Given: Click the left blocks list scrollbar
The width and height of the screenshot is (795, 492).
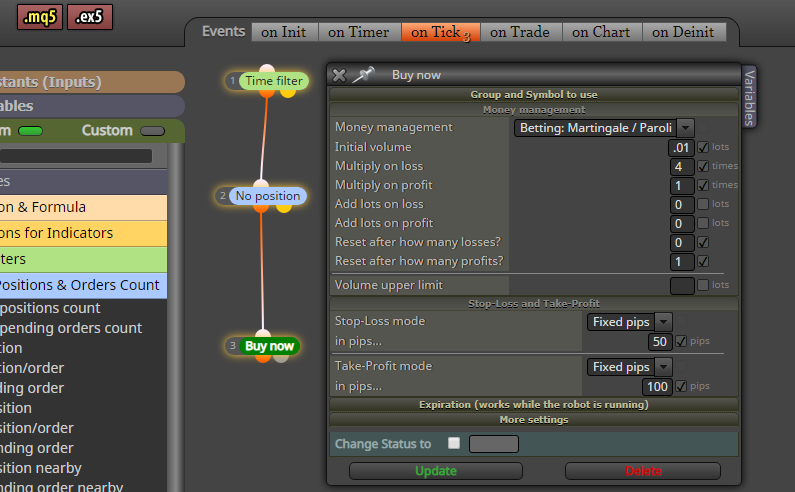Looking at the screenshot, I should point(175,318).
